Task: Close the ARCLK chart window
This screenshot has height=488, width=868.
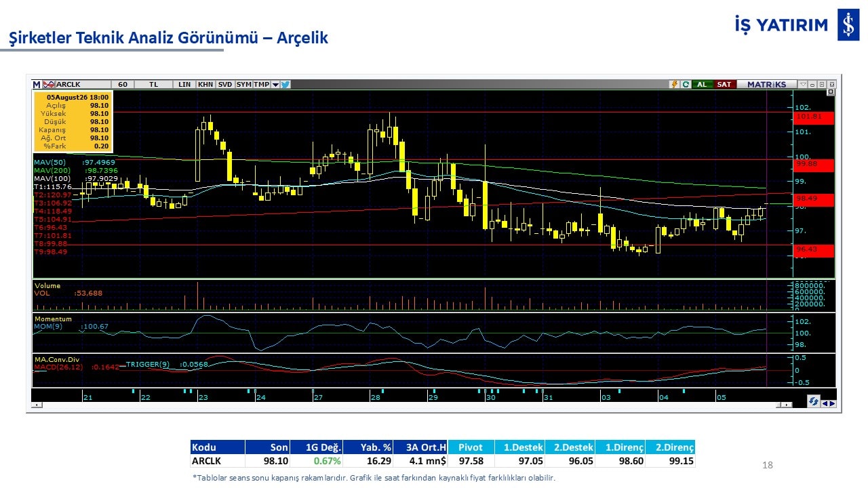Action: pyautogui.click(x=831, y=85)
